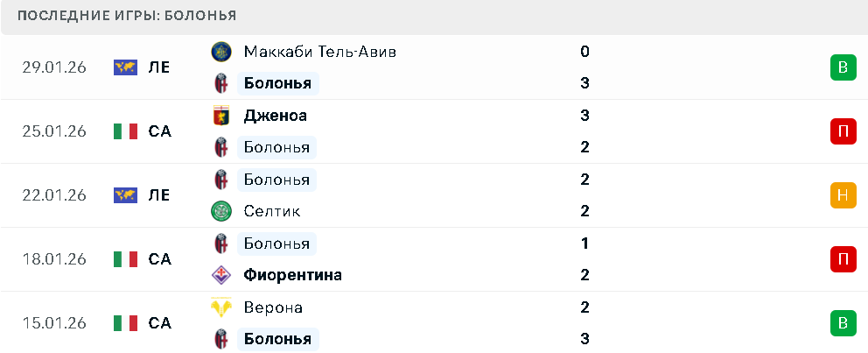Click the Maccabi Tel Aviv club crest
868x353 pixels.
(220, 52)
